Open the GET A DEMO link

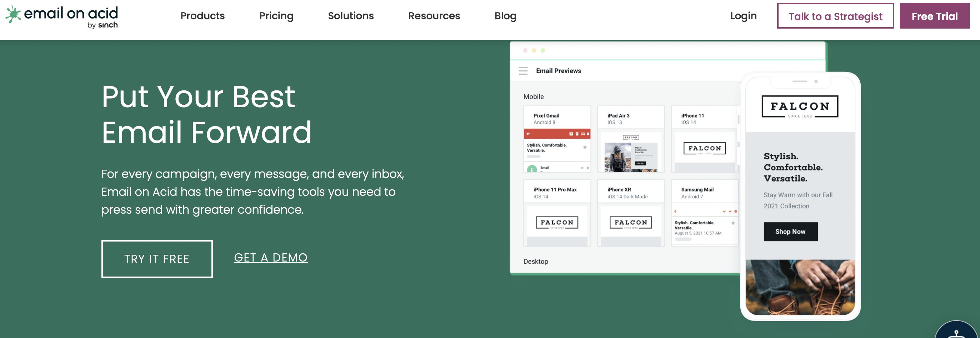tap(271, 258)
